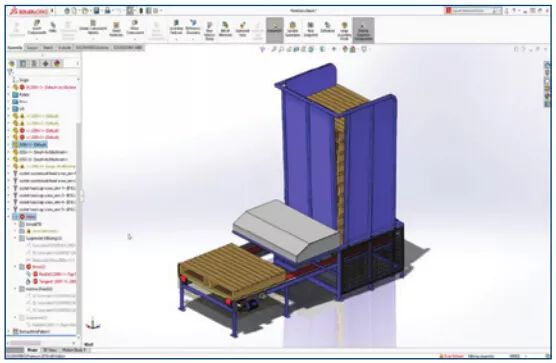Open the DisplayManager color-ball tab

[x=57, y=63]
